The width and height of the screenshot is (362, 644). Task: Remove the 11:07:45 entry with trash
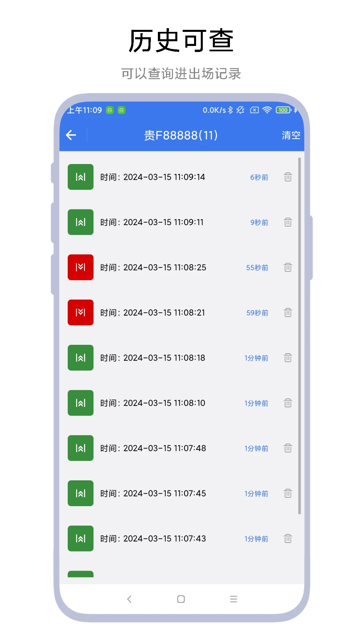tap(288, 493)
